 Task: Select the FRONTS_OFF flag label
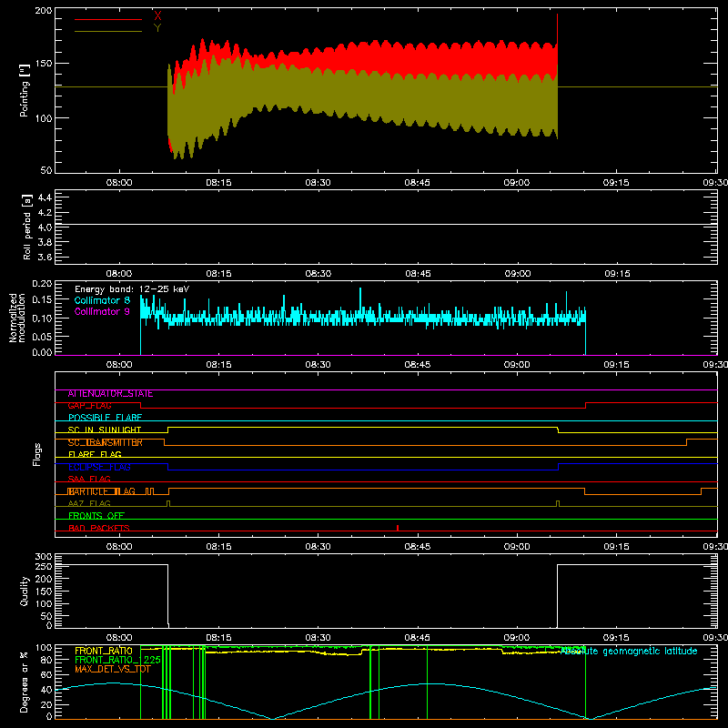[x=96, y=516]
